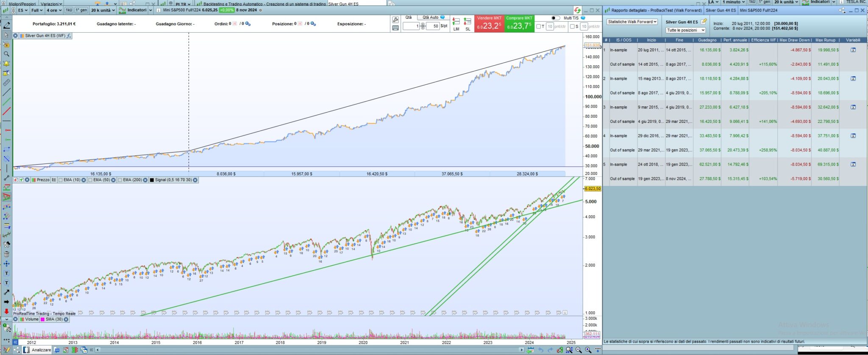The width and height of the screenshot is (868, 355).
Task: Select the magnifier zoom tool in left toolbar
Action: pos(6,54)
